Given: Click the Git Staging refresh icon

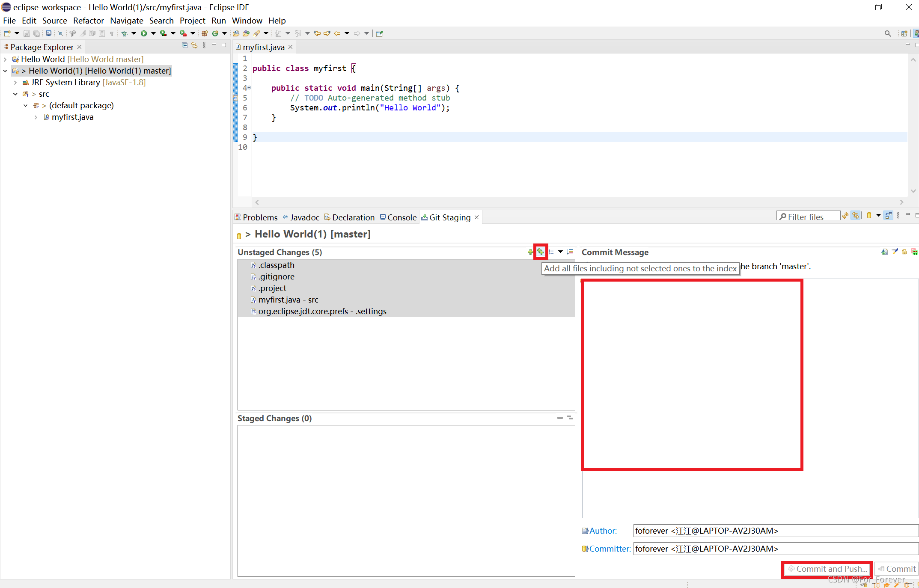Looking at the screenshot, I should 845,216.
